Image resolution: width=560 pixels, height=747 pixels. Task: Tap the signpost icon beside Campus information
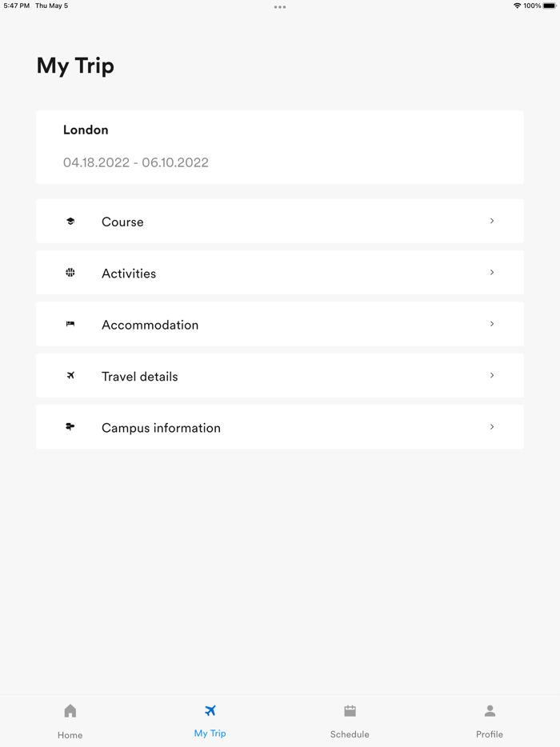pos(70,427)
